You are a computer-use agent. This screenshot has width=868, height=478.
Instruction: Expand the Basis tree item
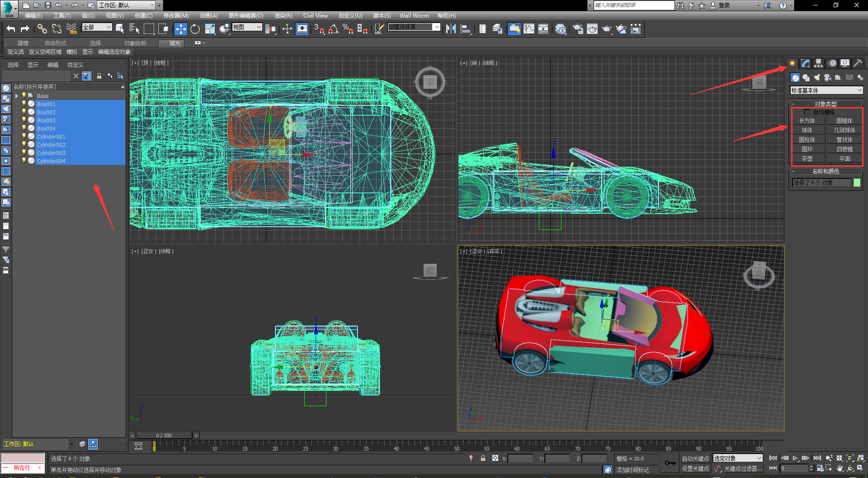coord(17,96)
